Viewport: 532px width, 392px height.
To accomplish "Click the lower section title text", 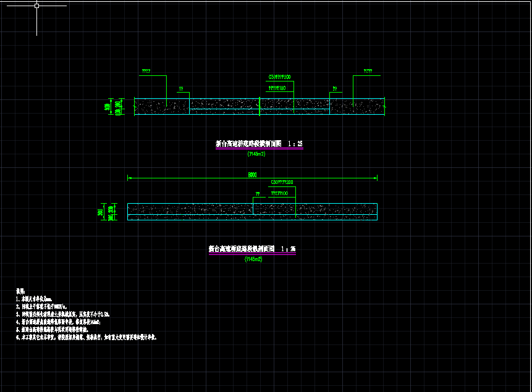I will pyautogui.click(x=251, y=249).
